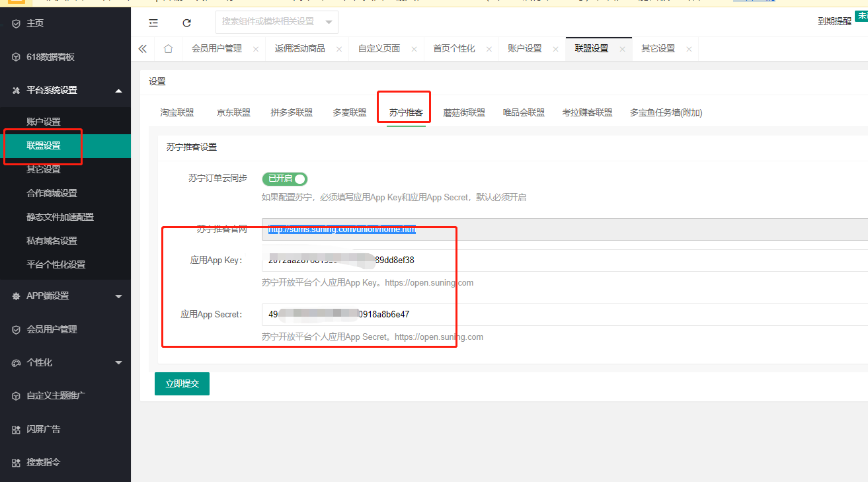Select the 蘑菇街联盟 settings tab
868x482 pixels.
point(464,113)
